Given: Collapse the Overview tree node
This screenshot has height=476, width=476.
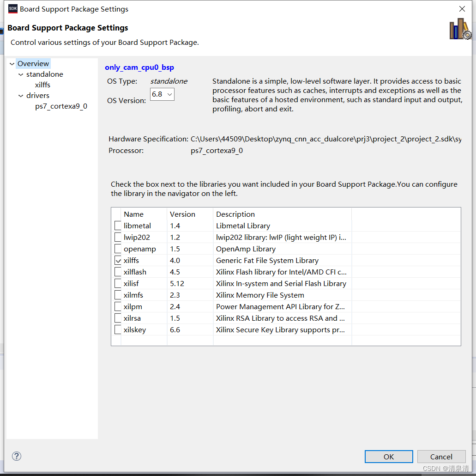Looking at the screenshot, I should pos(12,64).
